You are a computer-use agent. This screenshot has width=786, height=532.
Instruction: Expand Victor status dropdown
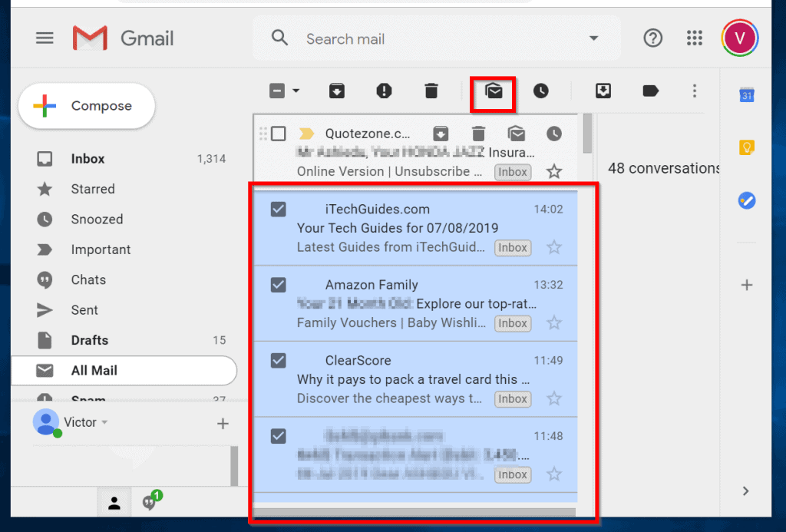[104, 422]
